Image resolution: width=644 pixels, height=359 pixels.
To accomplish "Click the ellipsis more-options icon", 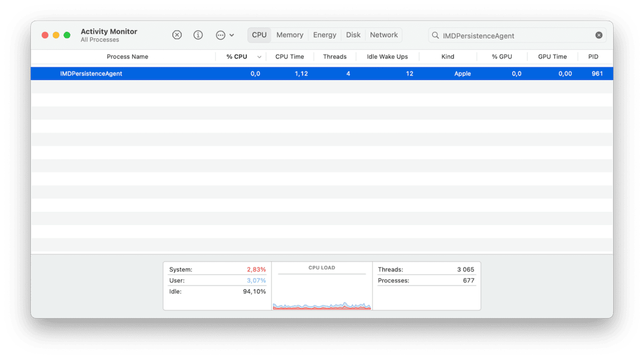I will [x=221, y=35].
